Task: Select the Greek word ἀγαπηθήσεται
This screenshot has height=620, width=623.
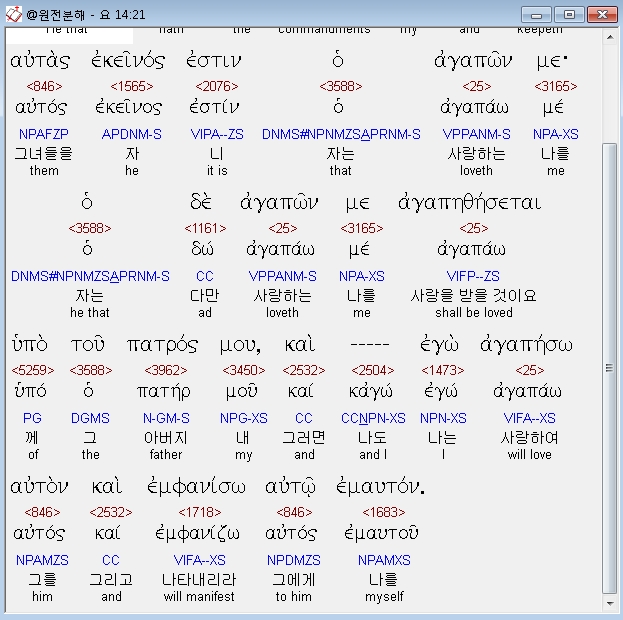Action: click(470, 203)
